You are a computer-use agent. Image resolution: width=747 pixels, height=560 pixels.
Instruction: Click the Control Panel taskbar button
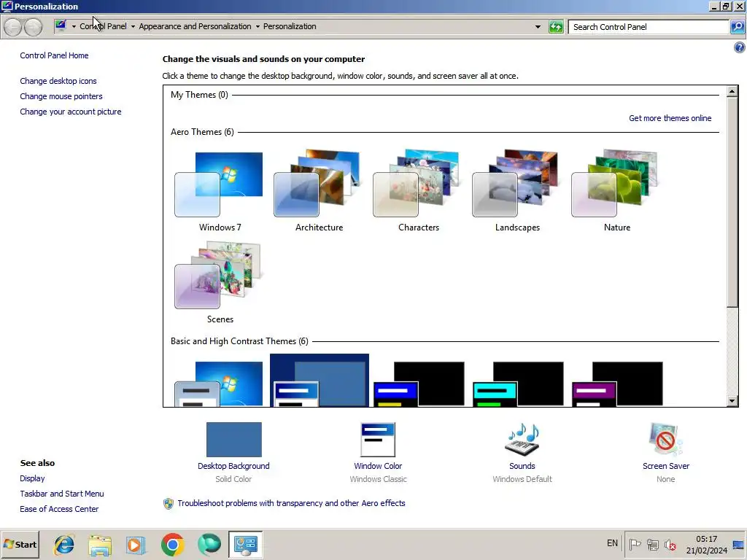245,544
